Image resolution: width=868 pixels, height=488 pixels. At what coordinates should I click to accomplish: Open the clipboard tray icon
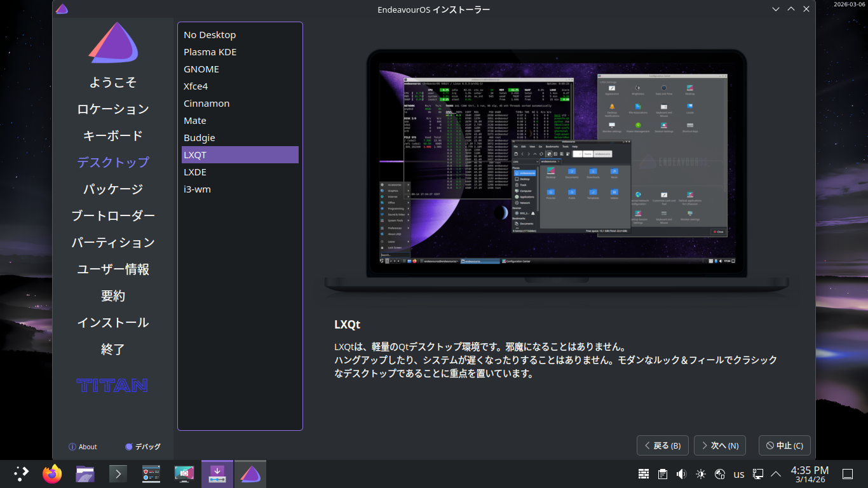pos(663,474)
